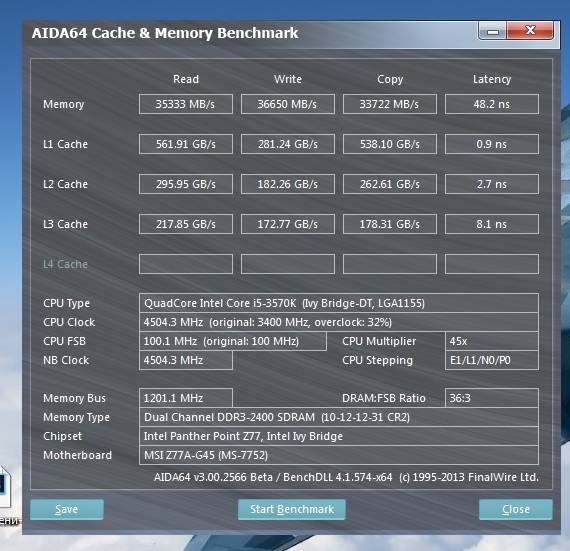Click the CPU Clock value 4504.3 MHz overclock
Image resolution: width=570 pixels, height=551 pixels.
pyautogui.click(x=339, y=322)
